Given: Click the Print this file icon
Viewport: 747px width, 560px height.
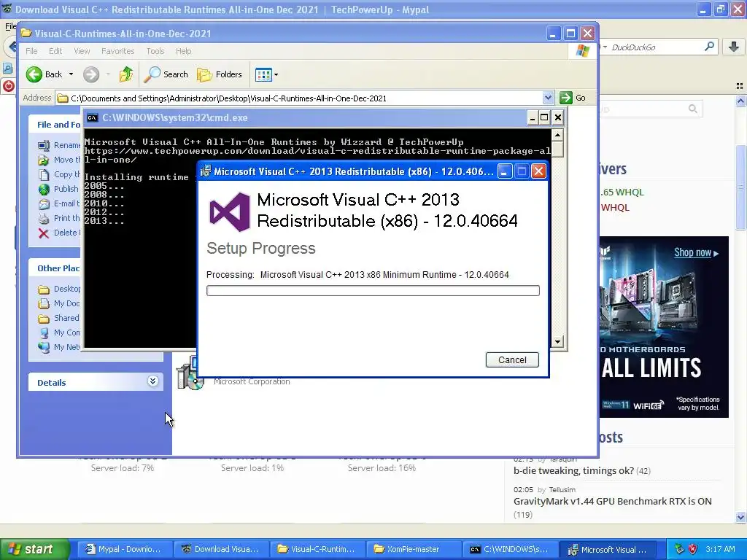Looking at the screenshot, I should (44, 219).
